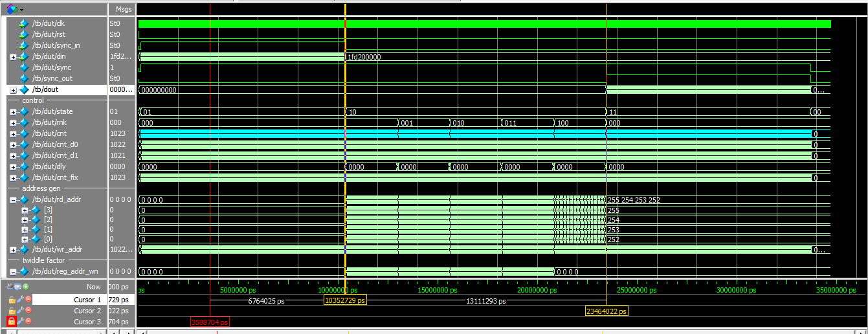Image resolution: width=868 pixels, height=334 pixels.
Task: Click the rnk value '100' in waveform
Action: 562,123
